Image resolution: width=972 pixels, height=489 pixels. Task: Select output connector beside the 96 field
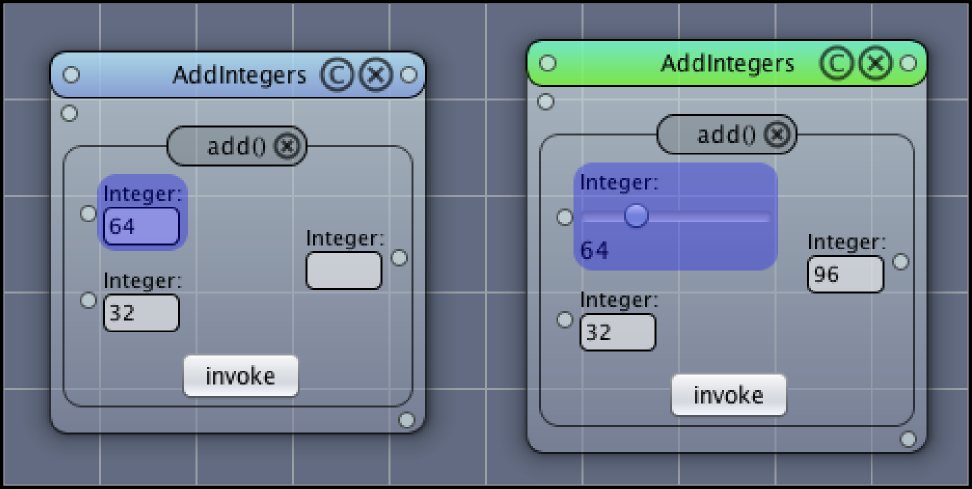[901, 262]
